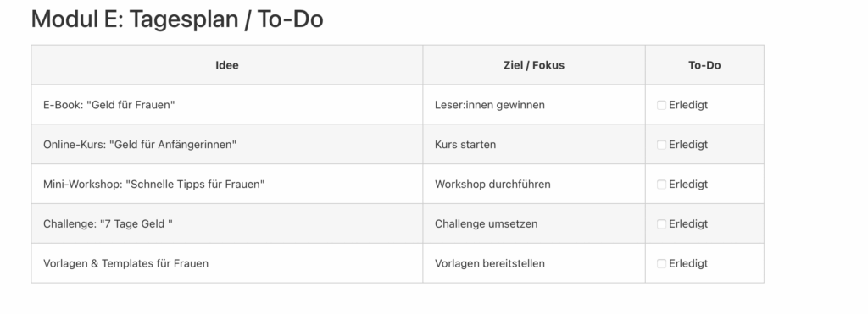Click the Vorlagen & Templates für Frauen cell
This screenshot has width=868, height=314.
coord(227,264)
